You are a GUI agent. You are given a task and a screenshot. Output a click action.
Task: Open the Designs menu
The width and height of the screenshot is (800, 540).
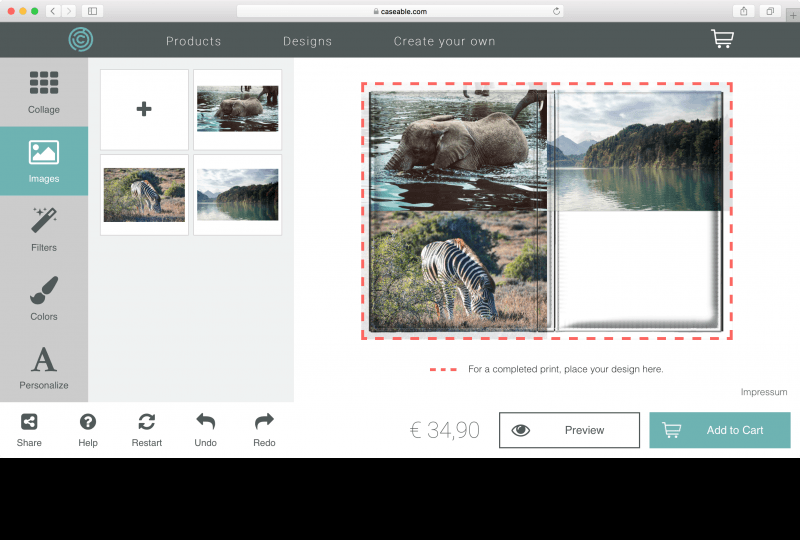pos(307,41)
